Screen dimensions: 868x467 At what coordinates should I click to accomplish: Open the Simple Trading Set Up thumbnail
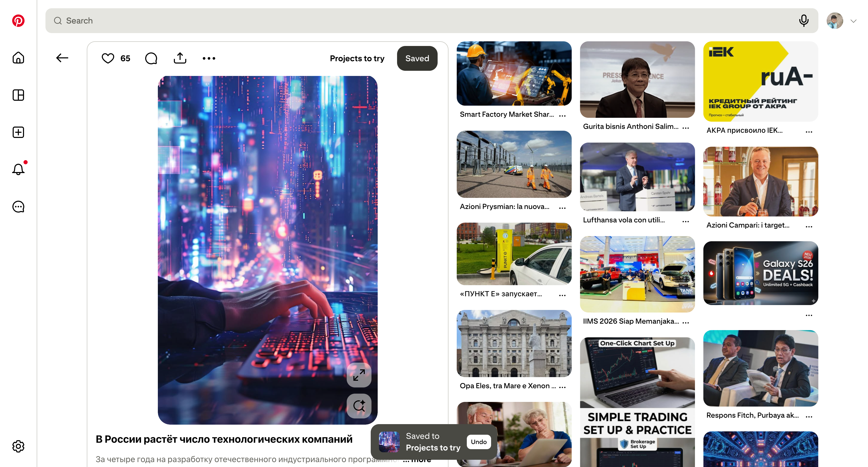click(x=637, y=402)
